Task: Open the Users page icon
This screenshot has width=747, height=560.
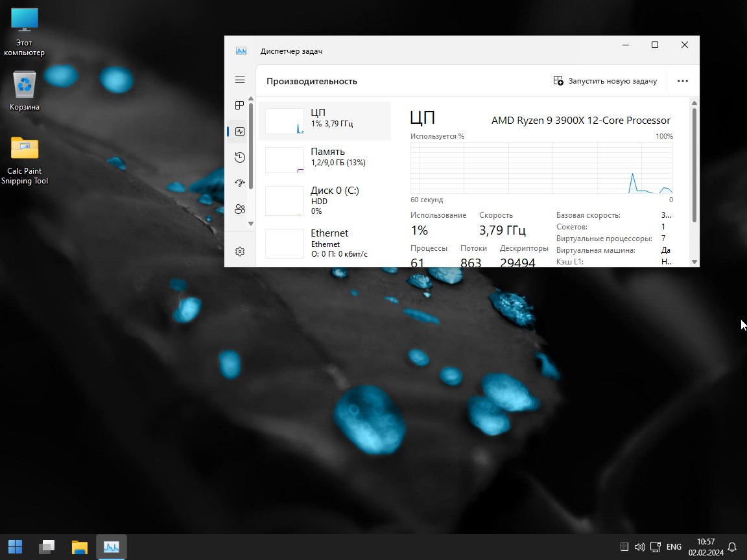Action: [240, 209]
